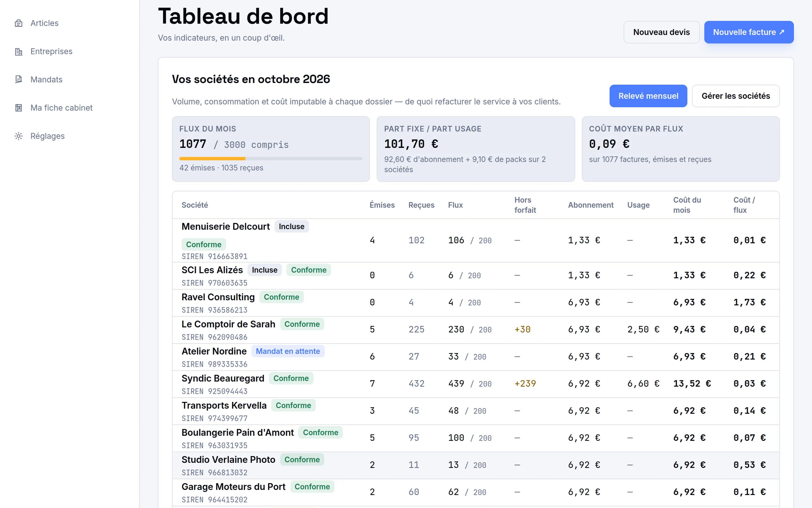Select the Coût moyen par flux card
Screen dimensions: 812x508
680,149
